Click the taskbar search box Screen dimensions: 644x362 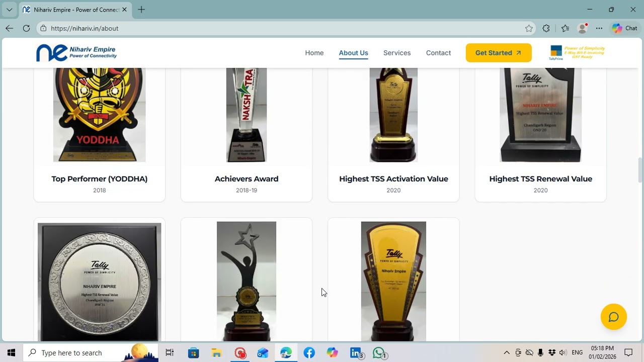pyautogui.click(x=91, y=353)
